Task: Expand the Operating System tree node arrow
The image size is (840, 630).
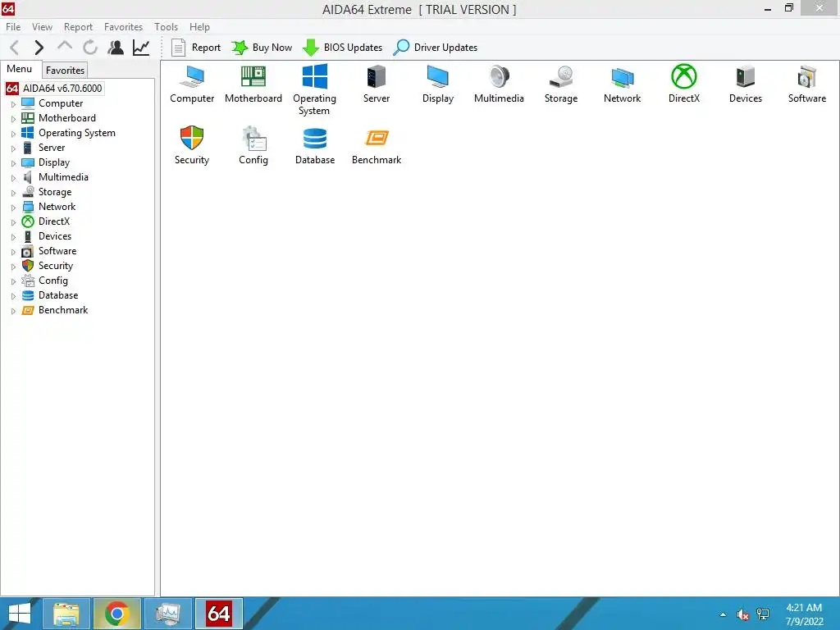Action: click(x=13, y=134)
